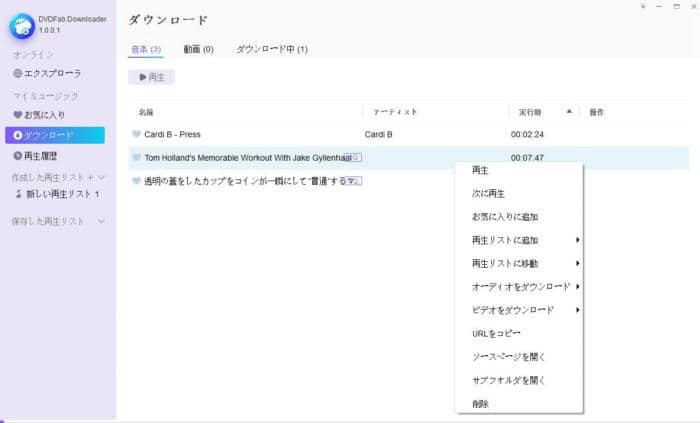Screen dimensions: 700x423
Task: Click plus icon to create new playlist
Action: [x=90, y=177]
